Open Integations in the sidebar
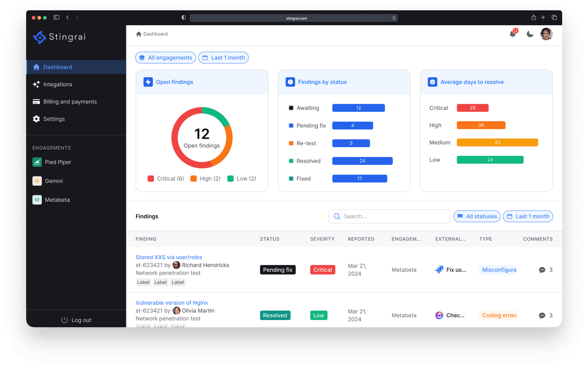The width and height of the screenshot is (588, 369). click(x=58, y=84)
